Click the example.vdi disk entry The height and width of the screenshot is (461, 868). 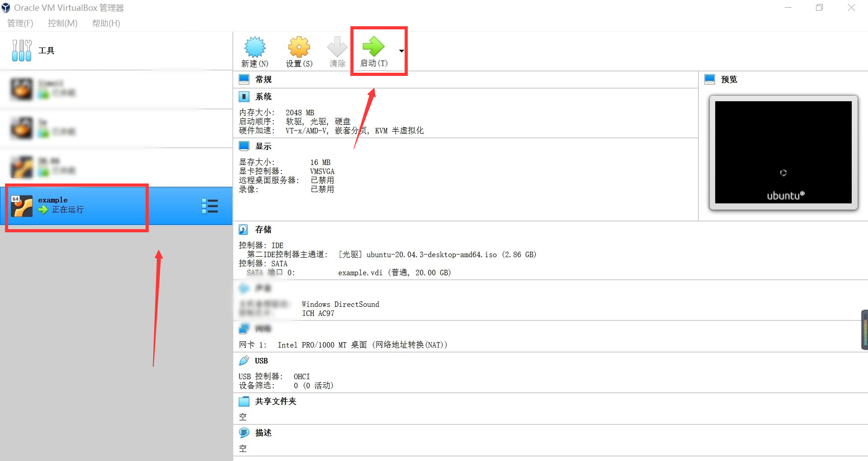tap(395, 273)
